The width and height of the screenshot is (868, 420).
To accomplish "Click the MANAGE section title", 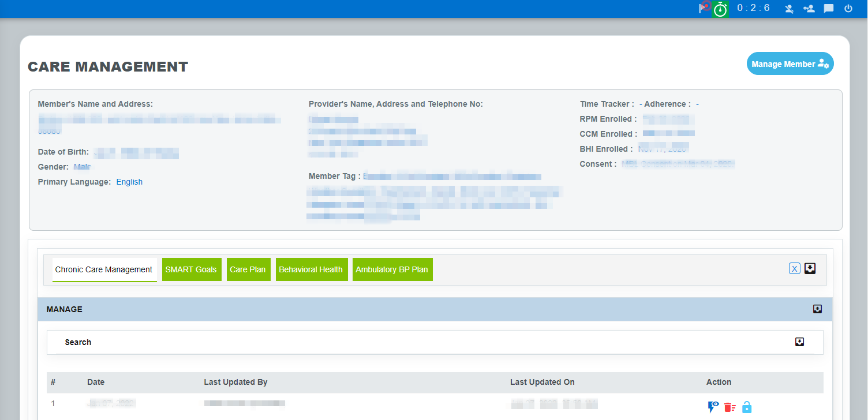I will pyautogui.click(x=65, y=309).
